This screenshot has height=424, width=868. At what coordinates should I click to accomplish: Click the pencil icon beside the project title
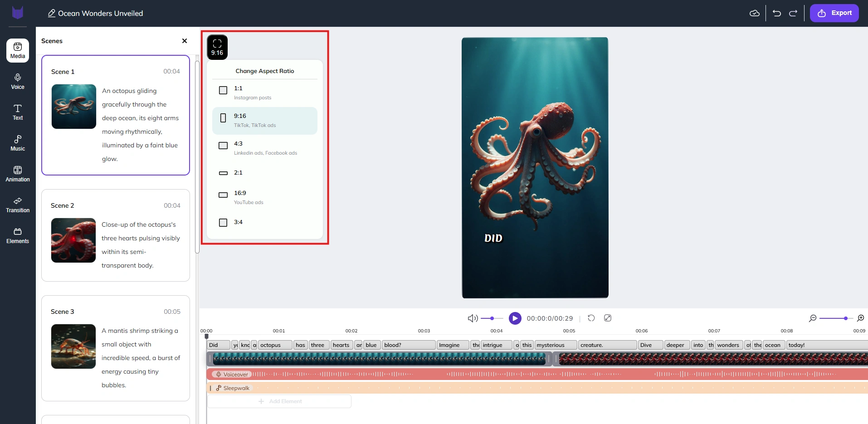coord(52,13)
